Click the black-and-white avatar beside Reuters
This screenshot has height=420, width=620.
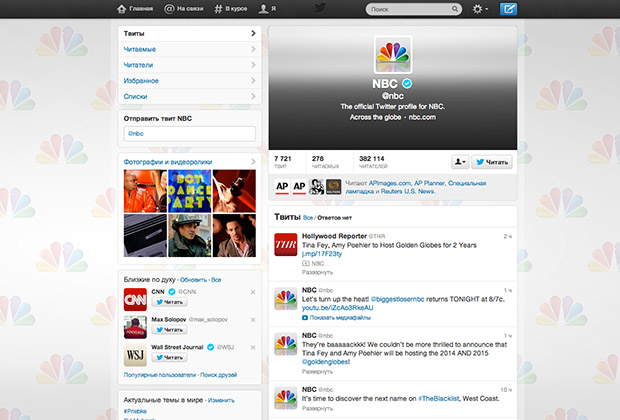(316, 187)
